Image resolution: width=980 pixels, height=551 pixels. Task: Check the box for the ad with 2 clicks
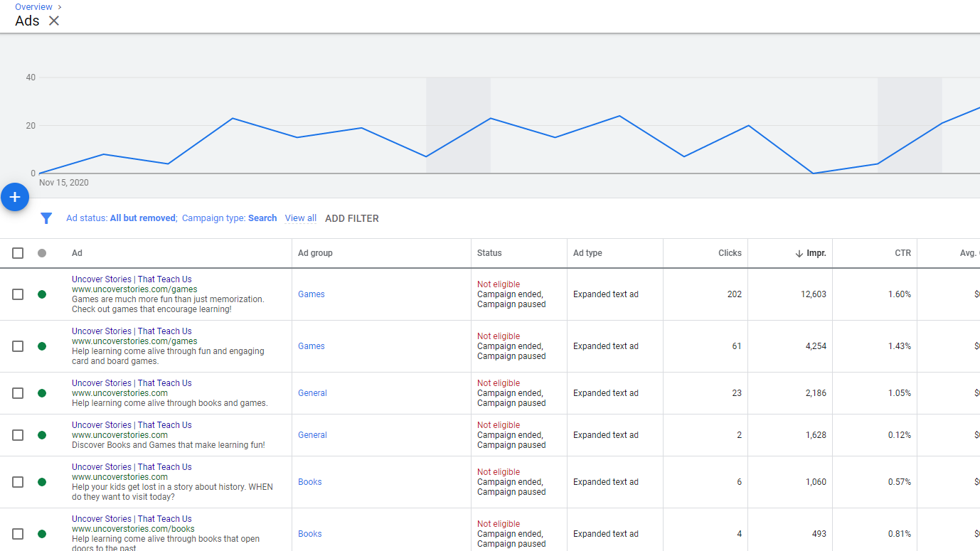point(18,435)
